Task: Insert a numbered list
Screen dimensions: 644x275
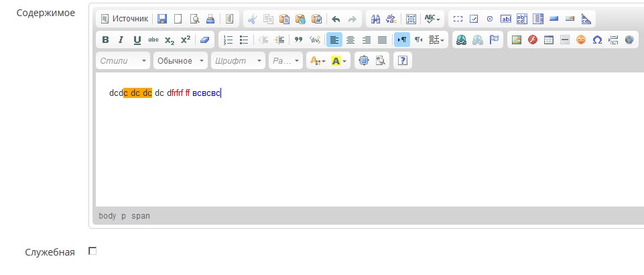Action: tap(228, 40)
